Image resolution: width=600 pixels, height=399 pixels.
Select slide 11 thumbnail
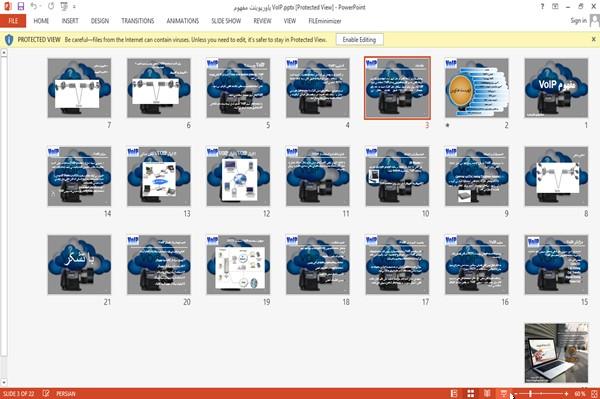click(318, 176)
